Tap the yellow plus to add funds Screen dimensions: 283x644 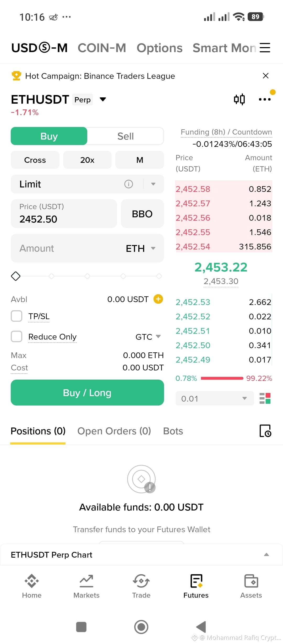(158, 299)
